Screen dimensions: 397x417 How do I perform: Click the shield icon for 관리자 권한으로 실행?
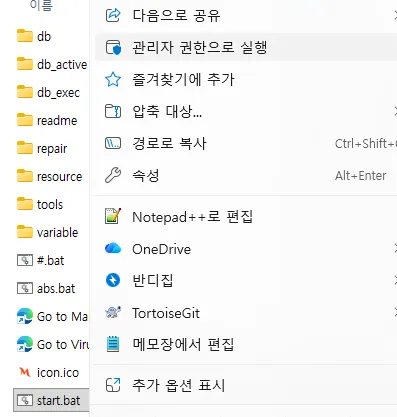[113, 47]
